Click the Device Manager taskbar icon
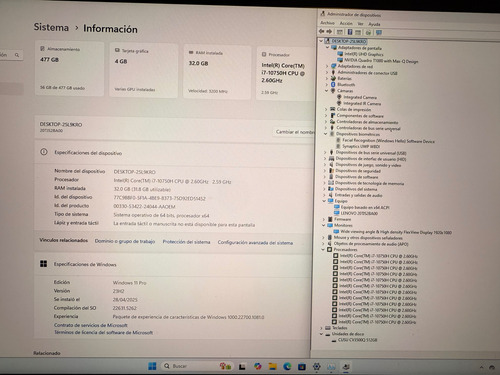The height and width of the screenshot is (375, 500). click(x=346, y=367)
